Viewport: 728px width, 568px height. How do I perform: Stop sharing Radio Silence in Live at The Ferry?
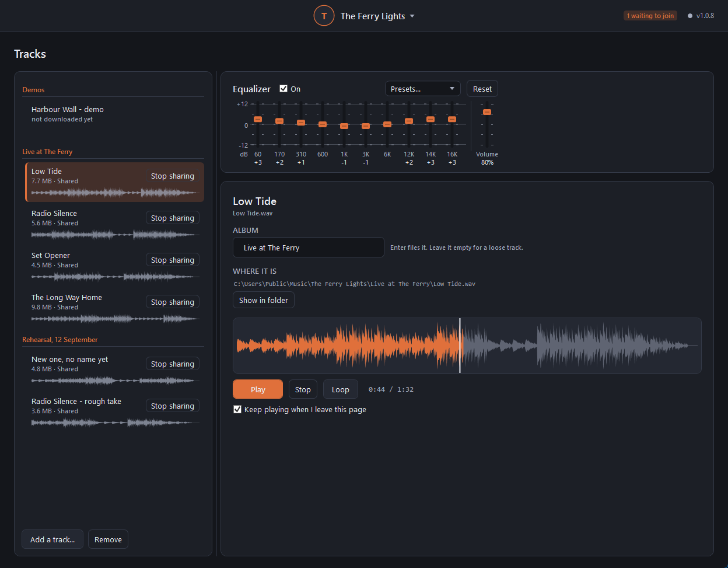(x=173, y=218)
